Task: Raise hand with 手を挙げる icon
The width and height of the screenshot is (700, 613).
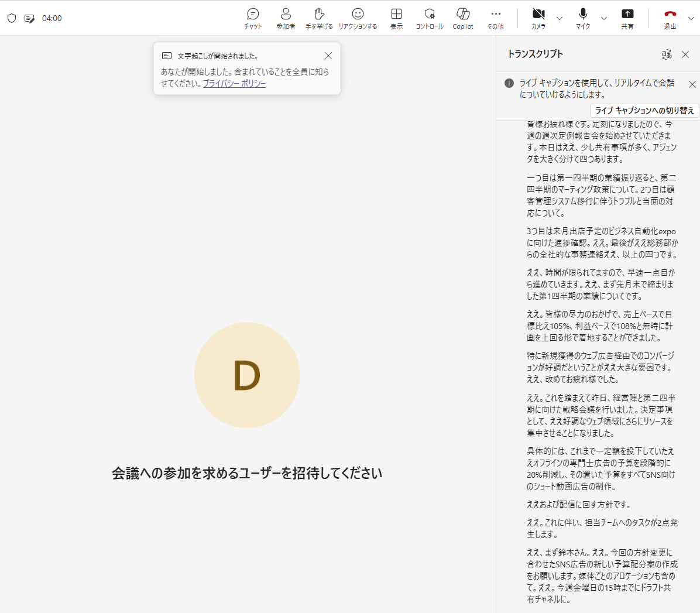Action: point(319,18)
